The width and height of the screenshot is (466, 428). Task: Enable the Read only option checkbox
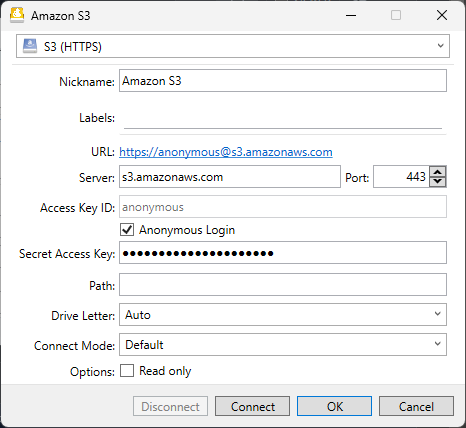(x=127, y=371)
